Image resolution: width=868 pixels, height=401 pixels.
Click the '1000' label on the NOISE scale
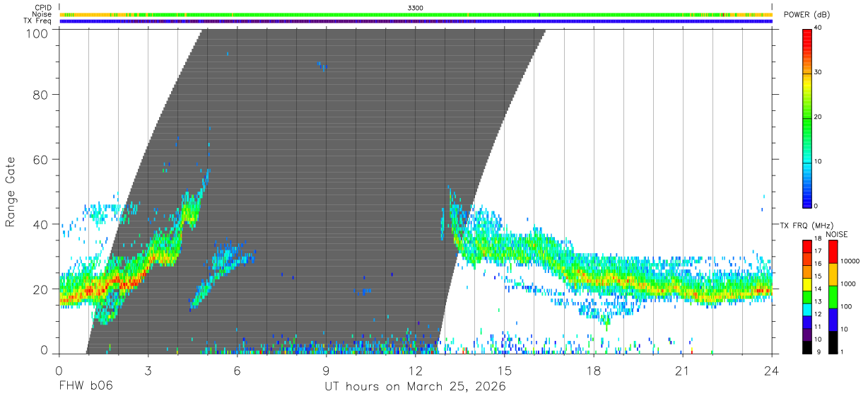[849, 284]
